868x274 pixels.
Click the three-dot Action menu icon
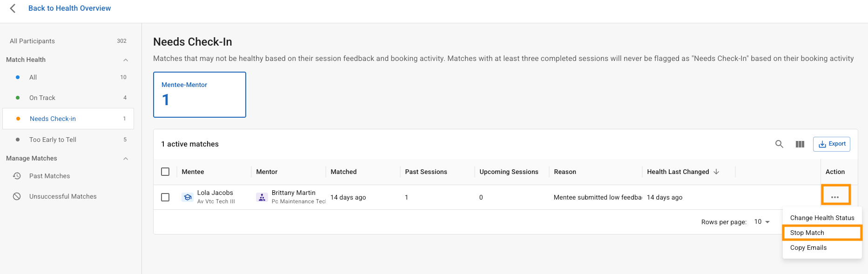[835, 197]
